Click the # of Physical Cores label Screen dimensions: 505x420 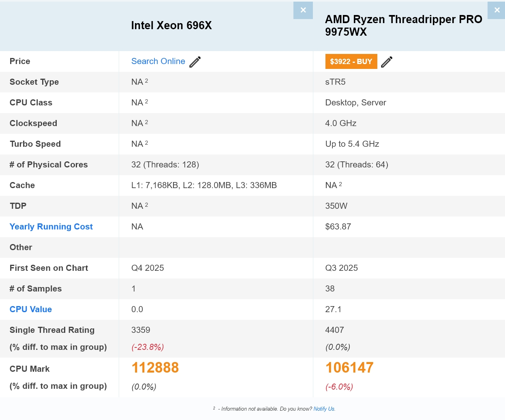[49, 165]
